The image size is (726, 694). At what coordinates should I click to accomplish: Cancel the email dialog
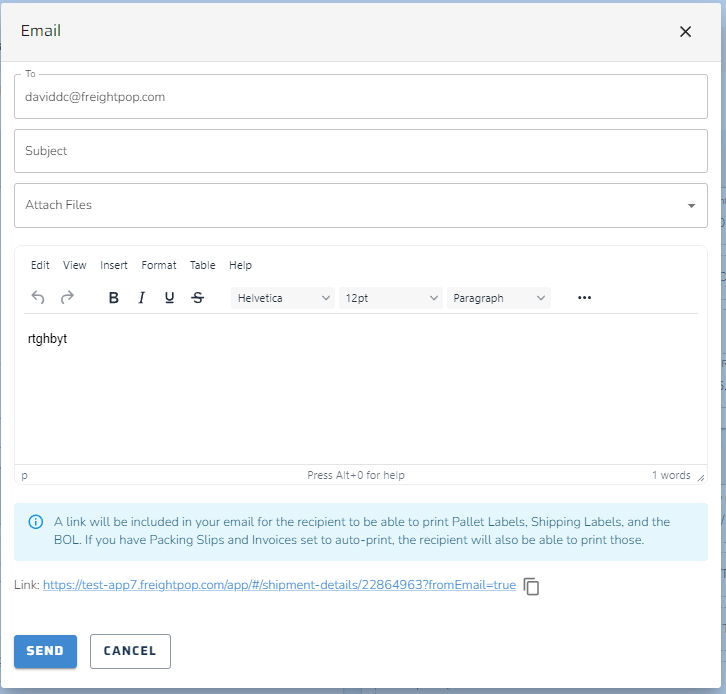click(x=130, y=651)
